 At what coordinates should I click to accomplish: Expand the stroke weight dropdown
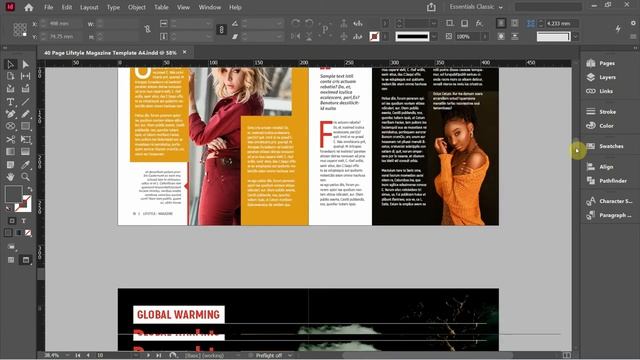[x=433, y=24]
